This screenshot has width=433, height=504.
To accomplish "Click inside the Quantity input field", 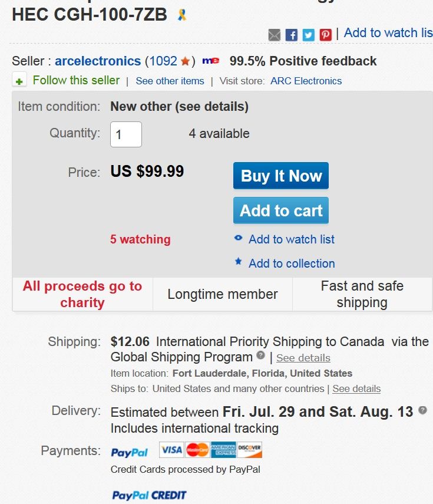I will pos(126,134).
